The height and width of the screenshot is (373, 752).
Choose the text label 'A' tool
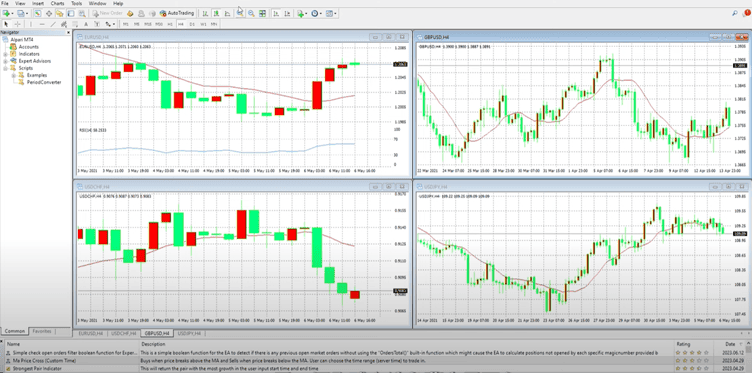click(x=86, y=24)
